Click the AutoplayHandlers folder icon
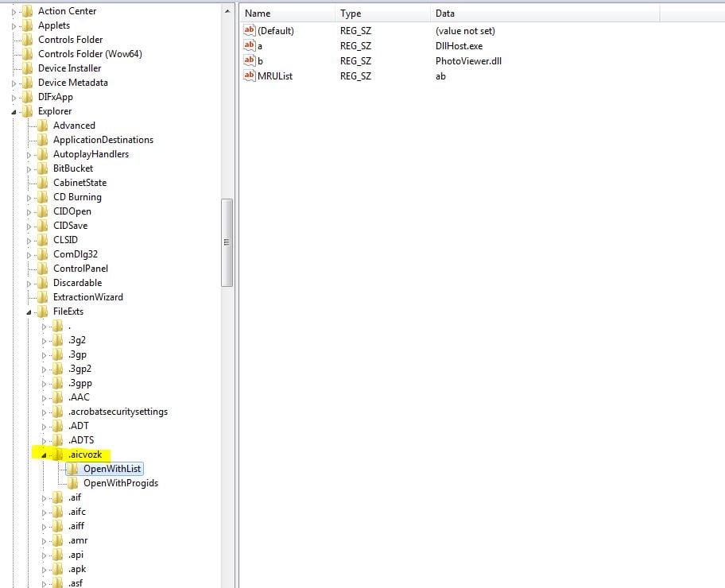 pos(43,154)
